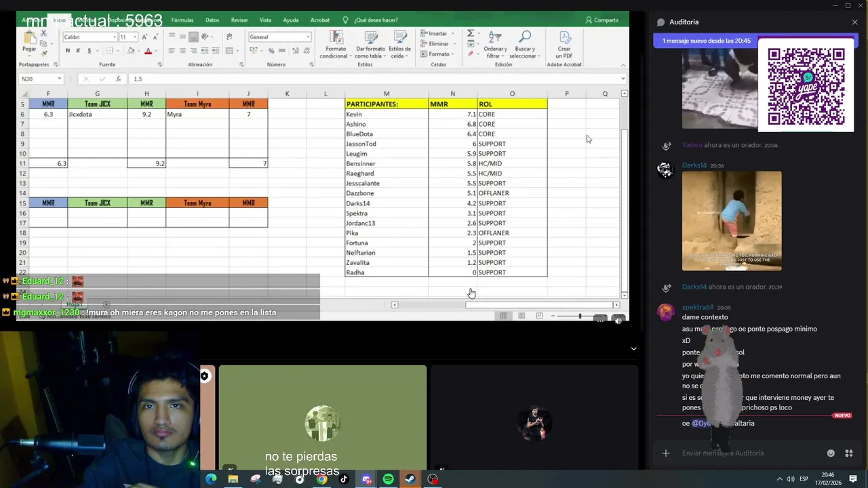The height and width of the screenshot is (488, 868).
Task: Open Windows notification center icon
Action: tap(853, 479)
